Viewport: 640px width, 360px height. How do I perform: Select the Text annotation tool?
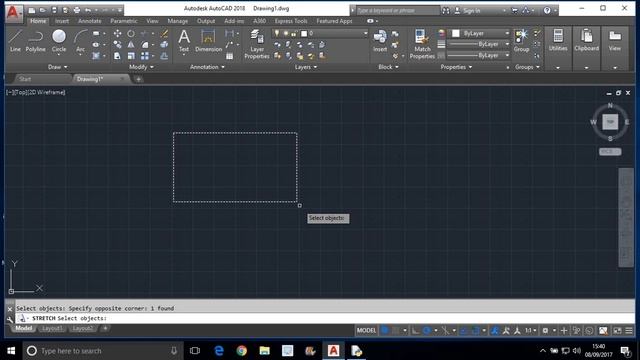coord(184,41)
